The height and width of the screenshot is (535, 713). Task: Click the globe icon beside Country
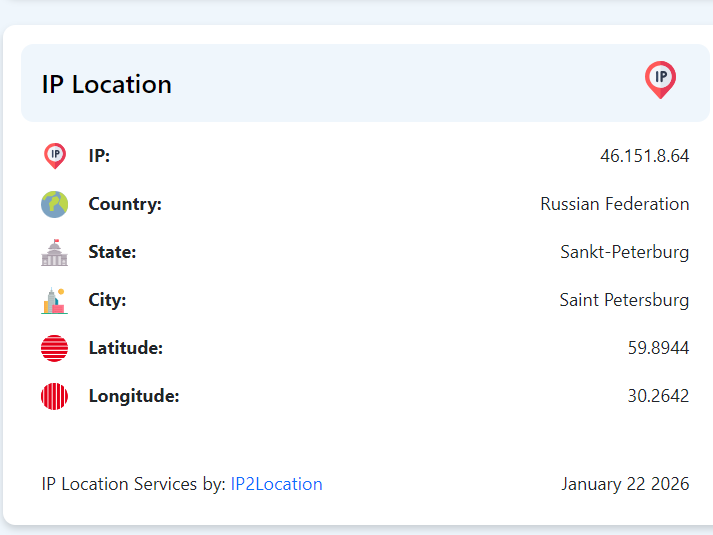coord(55,204)
